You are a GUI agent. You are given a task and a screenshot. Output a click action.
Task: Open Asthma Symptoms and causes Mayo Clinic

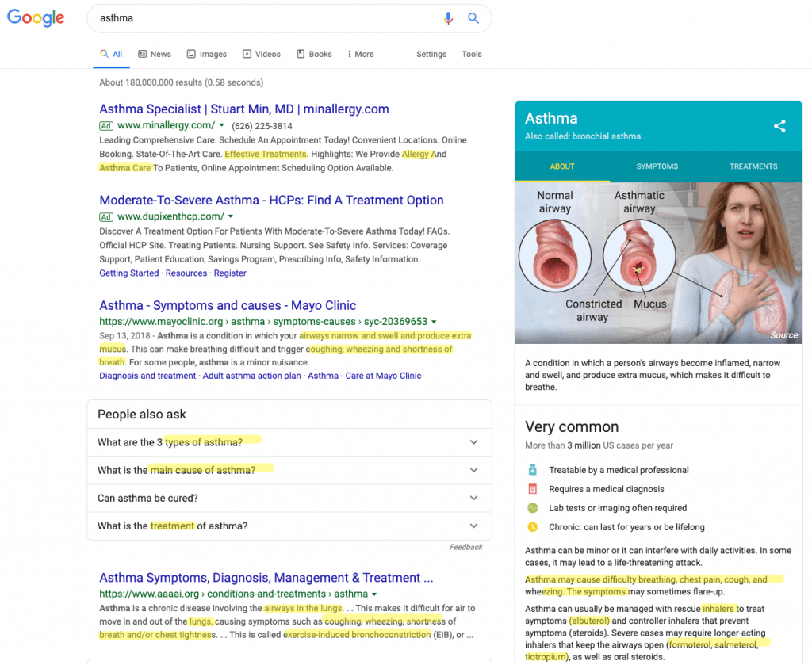(x=228, y=305)
